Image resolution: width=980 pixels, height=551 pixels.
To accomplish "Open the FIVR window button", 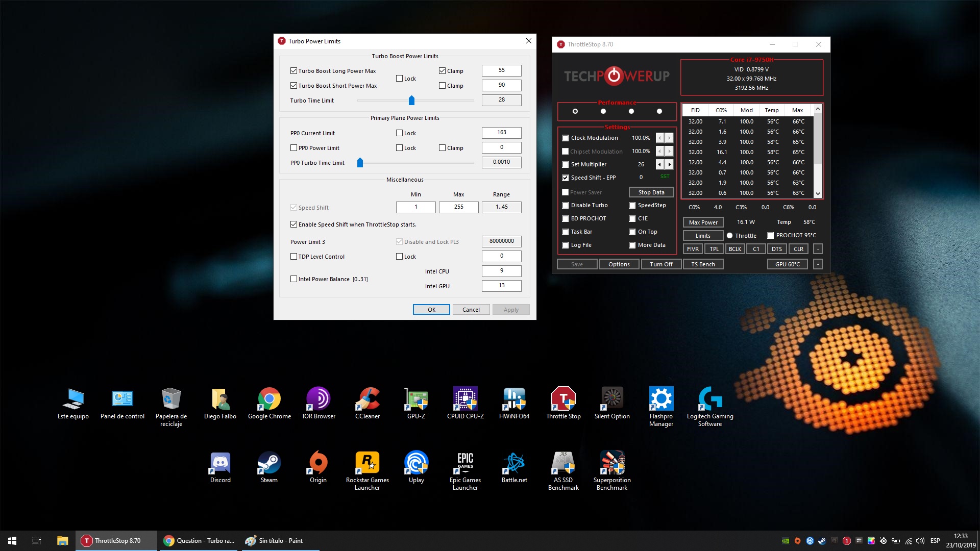I will pos(693,249).
